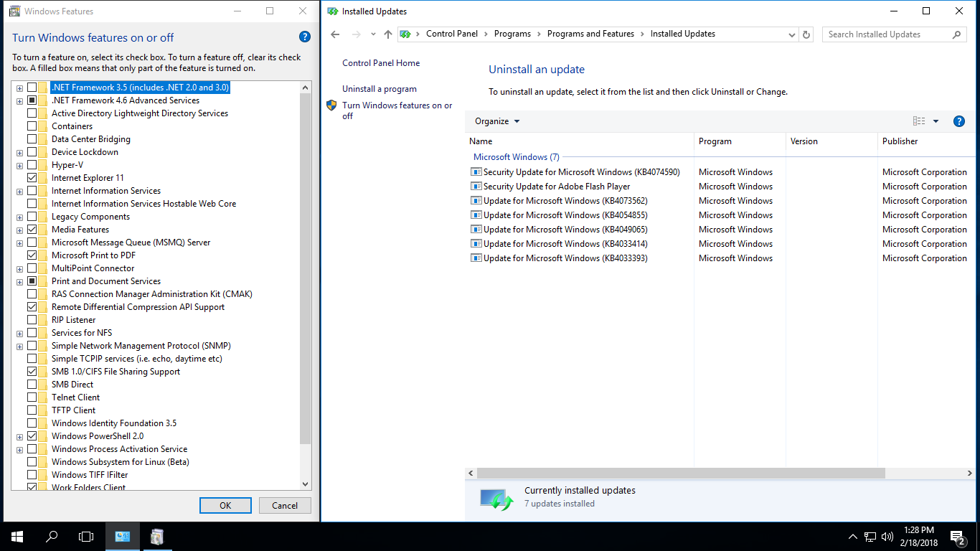Click the icon of update KB4074590

click(476, 172)
